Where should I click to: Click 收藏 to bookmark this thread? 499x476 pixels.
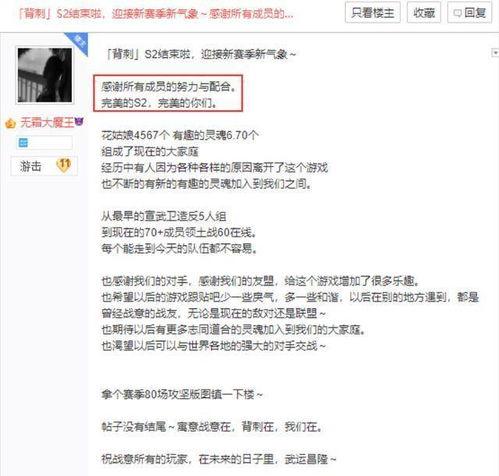coord(424,13)
